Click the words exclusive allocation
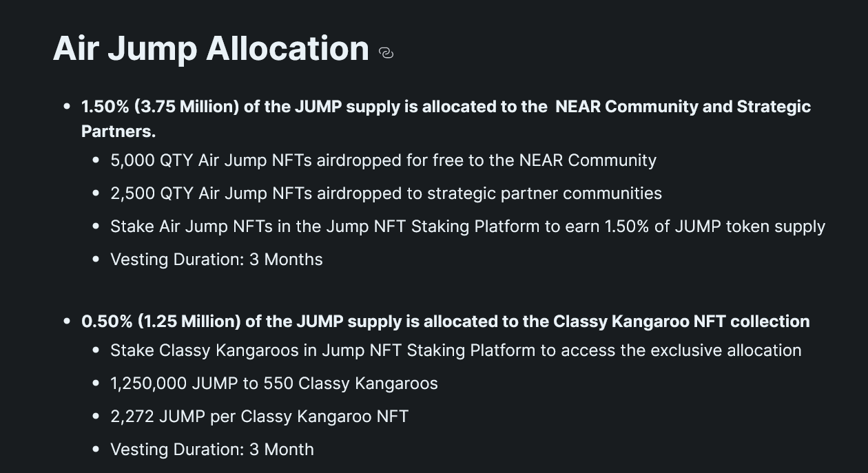The height and width of the screenshot is (473, 868). point(726,350)
